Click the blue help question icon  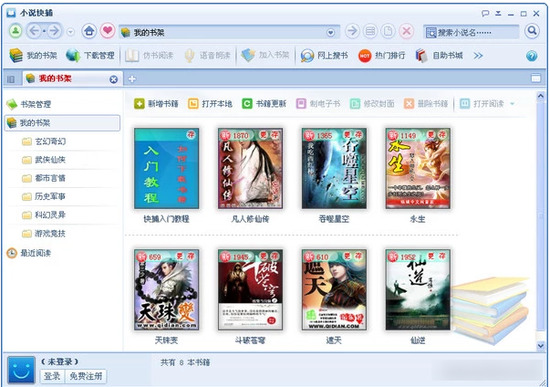click(x=532, y=56)
